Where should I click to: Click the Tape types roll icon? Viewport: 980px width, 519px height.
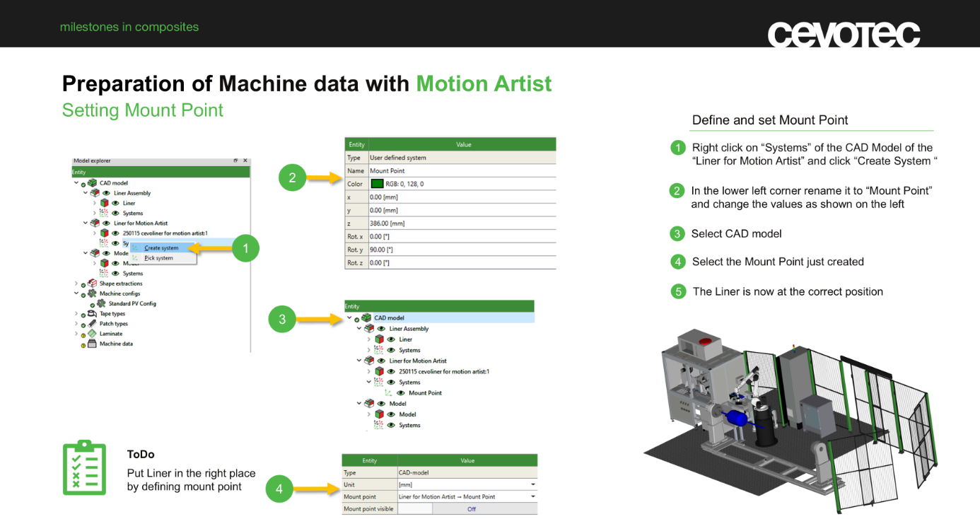pyautogui.click(x=92, y=313)
